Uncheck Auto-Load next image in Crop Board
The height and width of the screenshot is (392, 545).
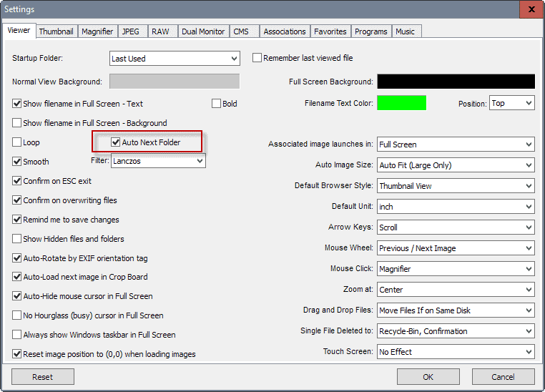tap(16, 277)
